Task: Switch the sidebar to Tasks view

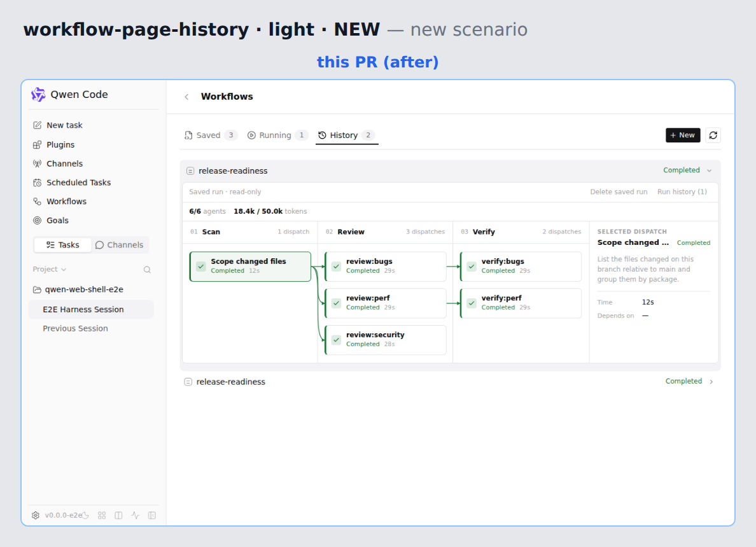Action: [62, 245]
